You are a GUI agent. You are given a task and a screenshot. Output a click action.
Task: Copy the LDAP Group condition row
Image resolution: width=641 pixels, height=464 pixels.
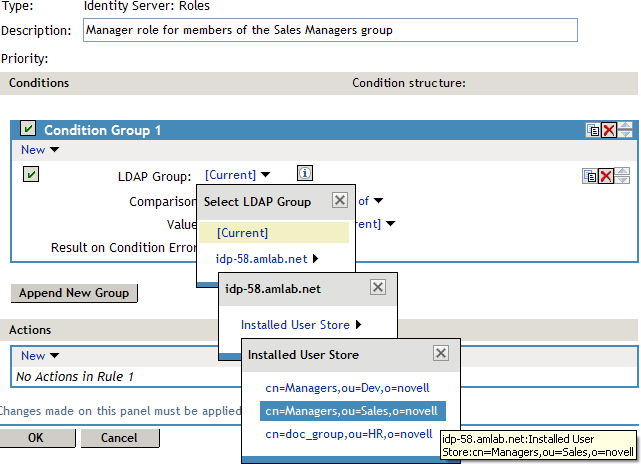[x=590, y=176]
